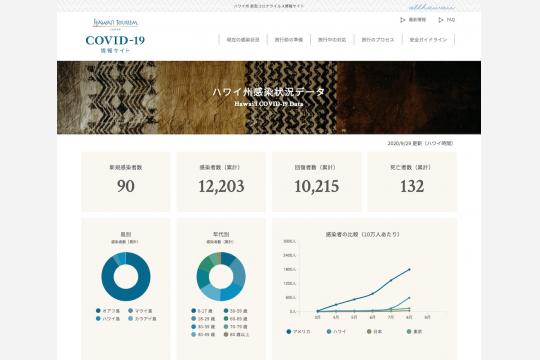Click the 80 歳以上 age legend dot
The height and width of the screenshot is (360, 540).
226,335
